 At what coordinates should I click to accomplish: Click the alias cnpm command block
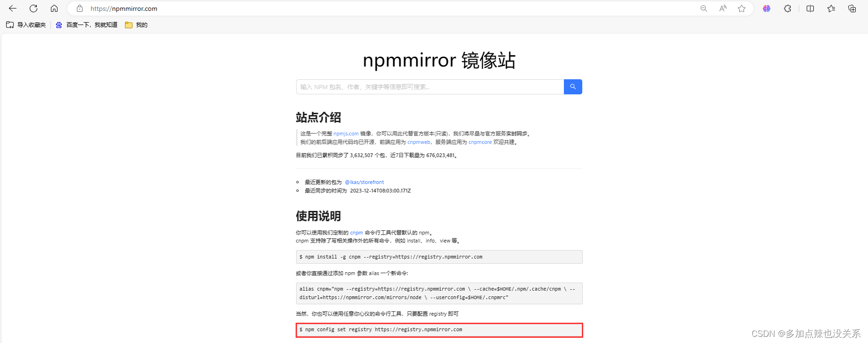pos(439,293)
